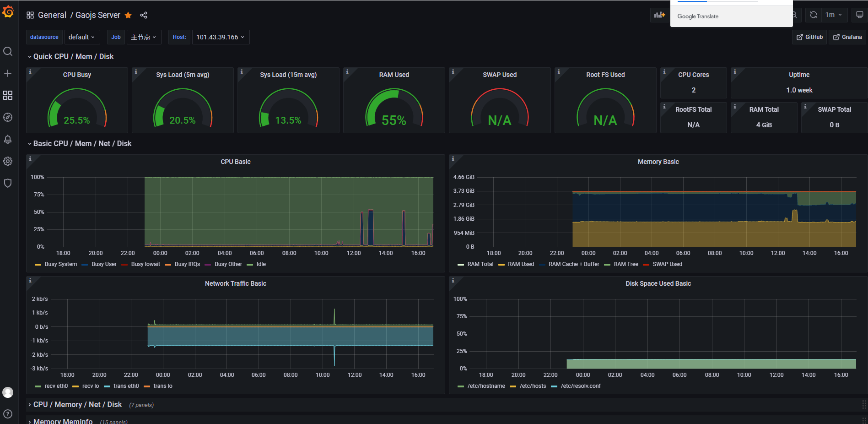Show info for CPU Basic panel
The height and width of the screenshot is (424, 868).
[30, 158]
